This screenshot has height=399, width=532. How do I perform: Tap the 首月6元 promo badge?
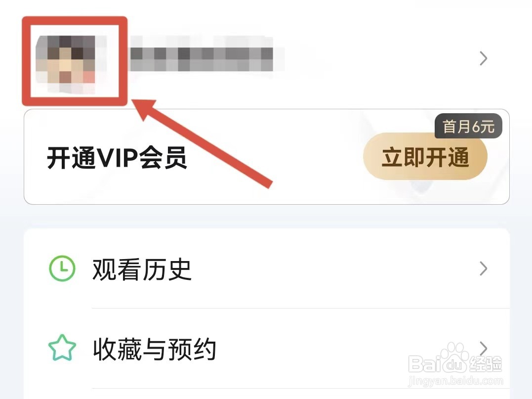468,126
